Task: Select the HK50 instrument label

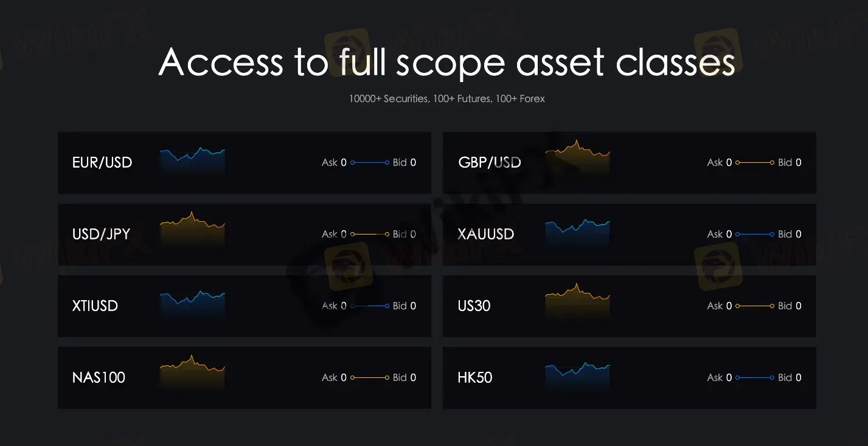Action: tap(475, 378)
